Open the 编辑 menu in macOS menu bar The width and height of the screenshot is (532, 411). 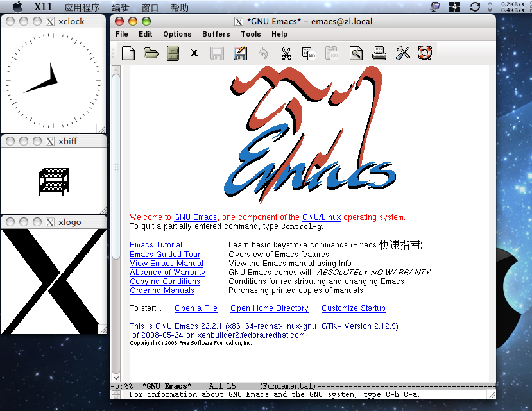(x=121, y=7)
